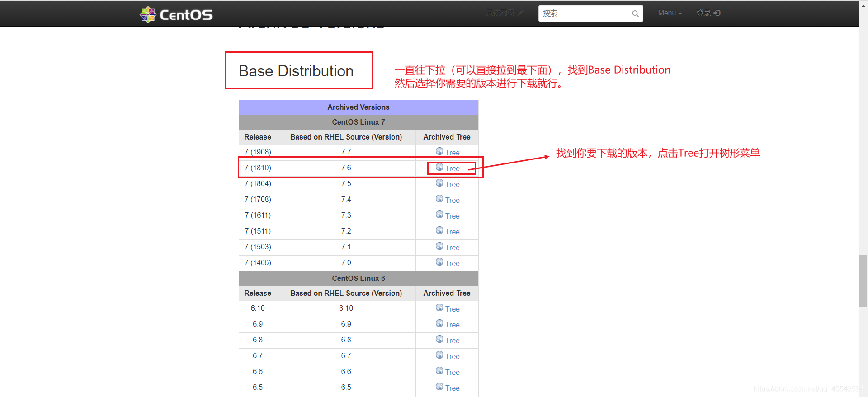Click globe icon in 7 (1810) row
Image resolution: width=868 pixels, height=397 pixels.
coord(439,167)
